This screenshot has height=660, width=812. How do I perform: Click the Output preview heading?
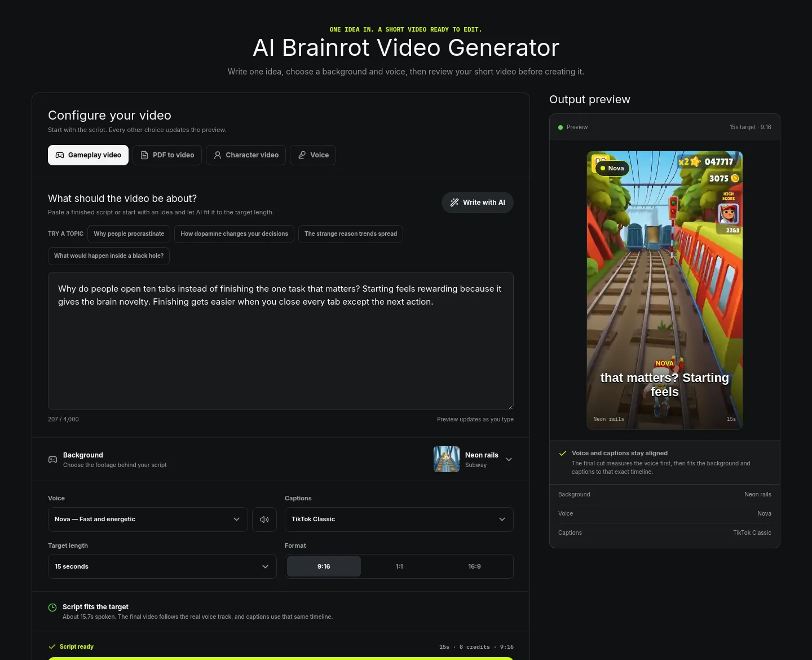pyautogui.click(x=590, y=99)
